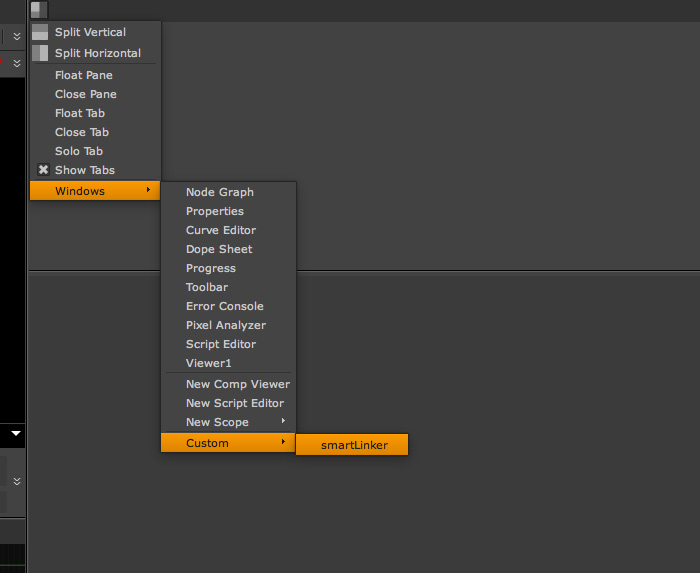Click the pane layout icon above the menu
The width and height of the screenshot is (700, 573).
click(x=38, y=10)
